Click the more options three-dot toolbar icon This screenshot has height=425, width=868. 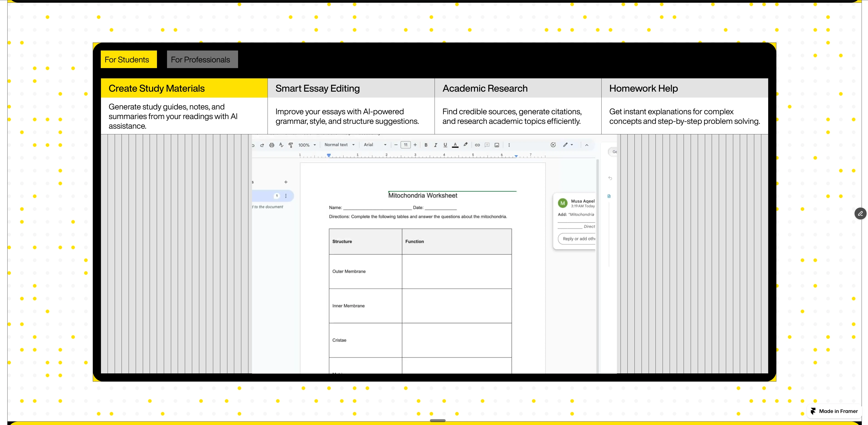click(509, 145)
